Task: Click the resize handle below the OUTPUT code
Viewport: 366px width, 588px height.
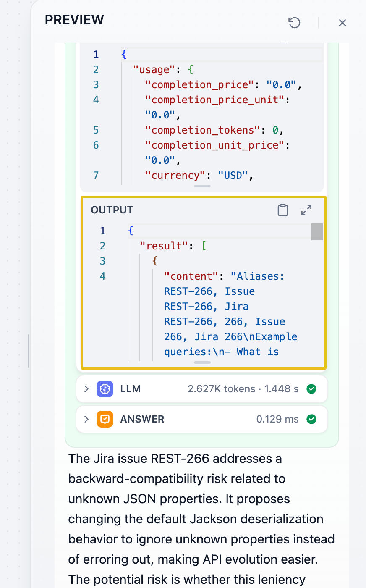Action: pyautogui.click(x=202, y=362)
